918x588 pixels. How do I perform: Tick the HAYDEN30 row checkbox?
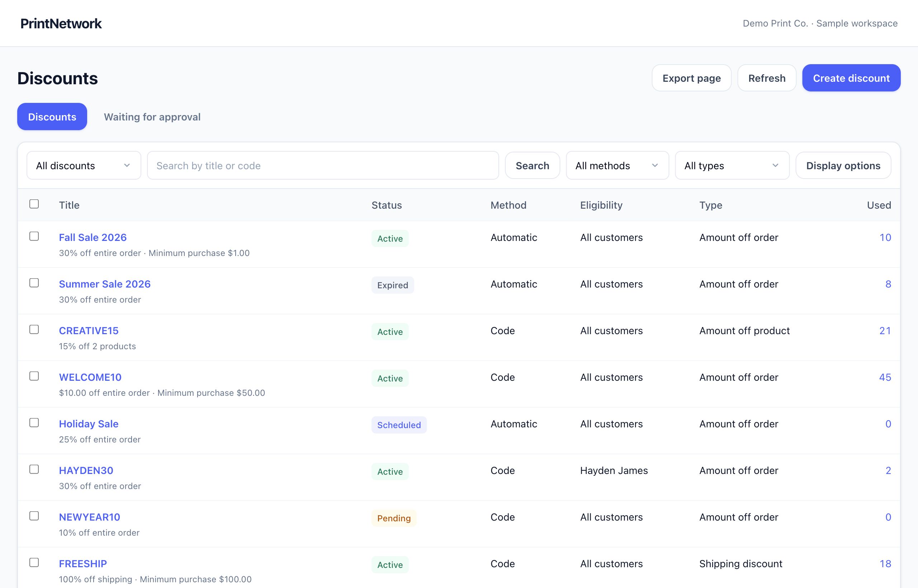coord(34,469)
